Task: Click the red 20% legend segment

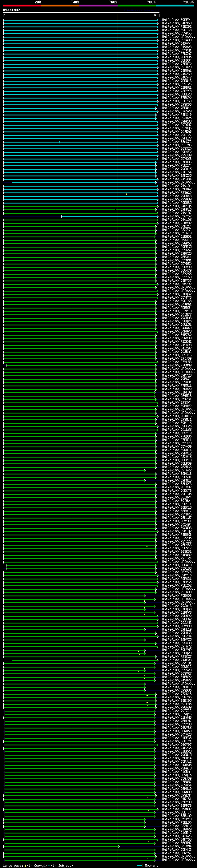Action: click(x=22, y=6)
